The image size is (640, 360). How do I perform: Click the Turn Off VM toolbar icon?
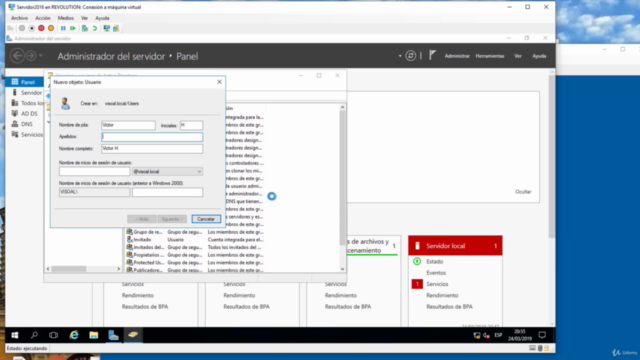point(32,28)
